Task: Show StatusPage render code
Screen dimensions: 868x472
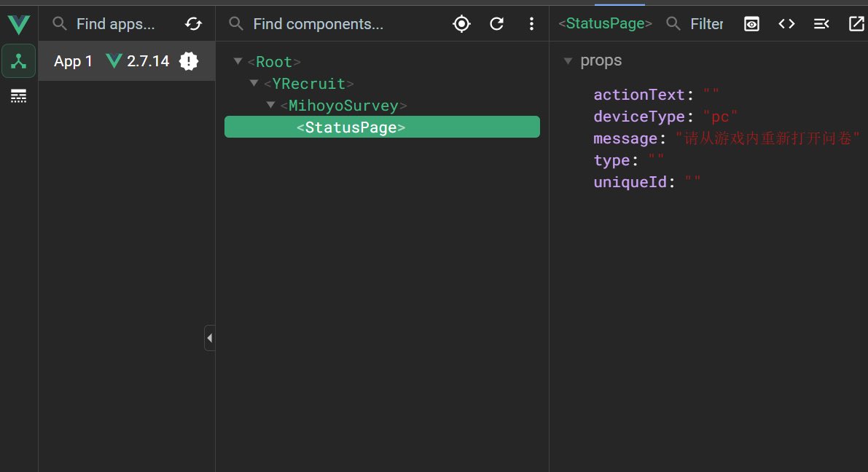Action: tap(786, 24)
